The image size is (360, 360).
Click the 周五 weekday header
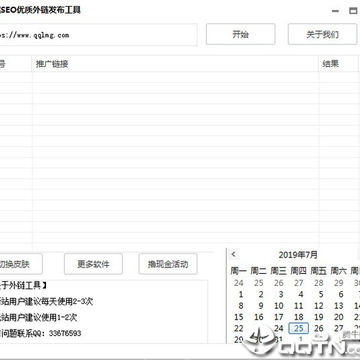(x=318, y=271)
